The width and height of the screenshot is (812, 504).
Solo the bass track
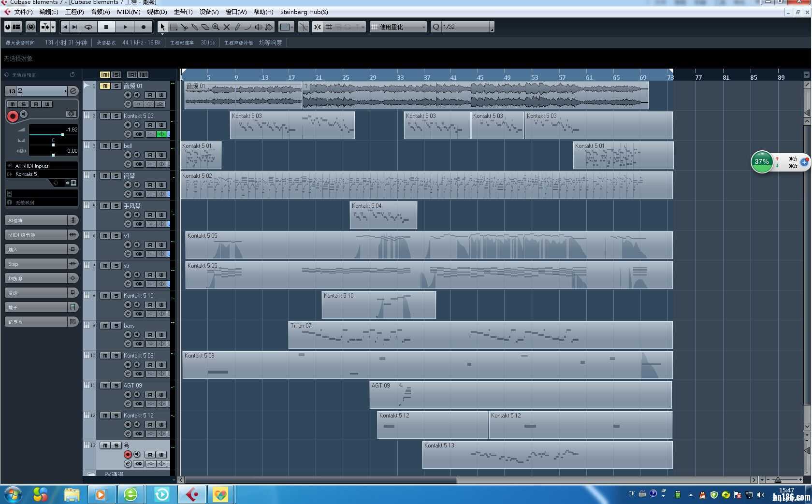[116, 326]
